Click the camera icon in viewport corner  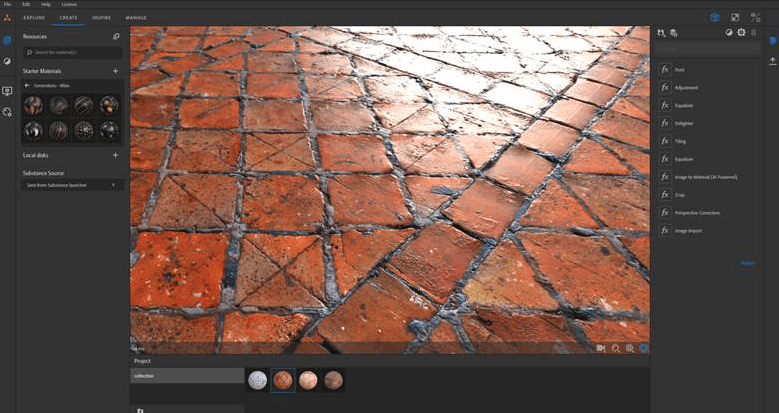601,348
